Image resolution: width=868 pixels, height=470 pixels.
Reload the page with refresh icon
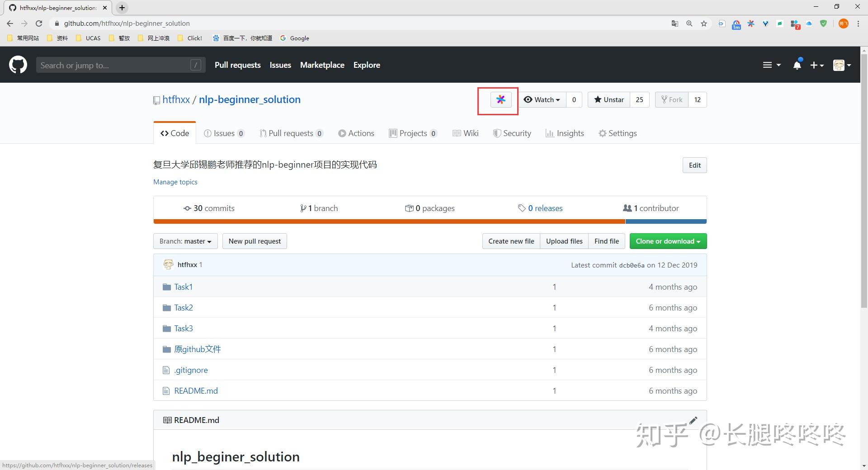coord(39,23)
